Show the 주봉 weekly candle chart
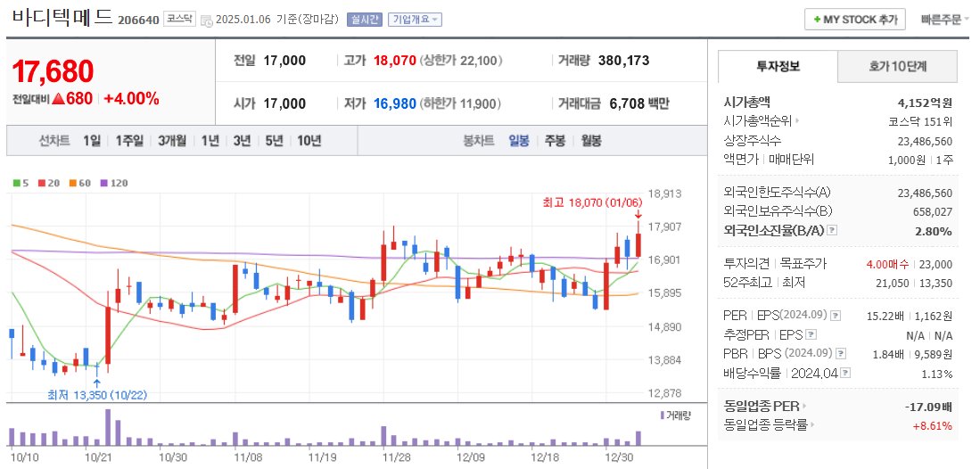The image size is (980, 469). pos(555,141)
